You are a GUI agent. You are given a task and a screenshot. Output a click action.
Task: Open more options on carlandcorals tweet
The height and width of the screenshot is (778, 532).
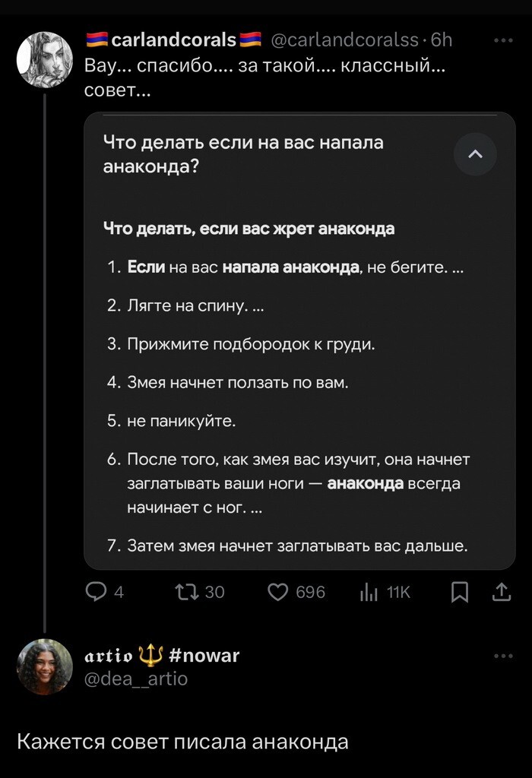pos(503,40)
